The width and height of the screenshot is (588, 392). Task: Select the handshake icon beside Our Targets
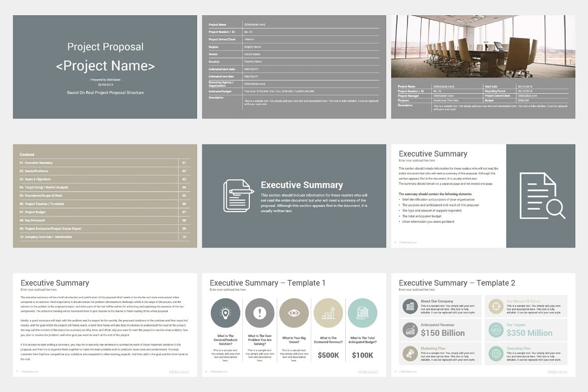(x=495, y=329)
